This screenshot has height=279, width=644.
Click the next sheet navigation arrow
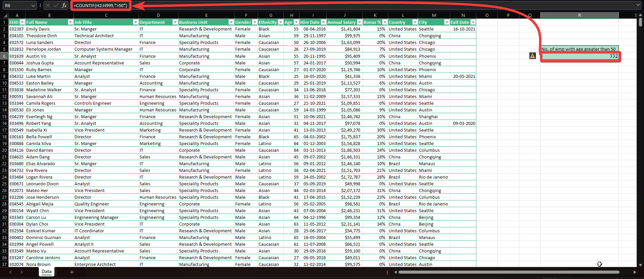[x=21, y=272]
